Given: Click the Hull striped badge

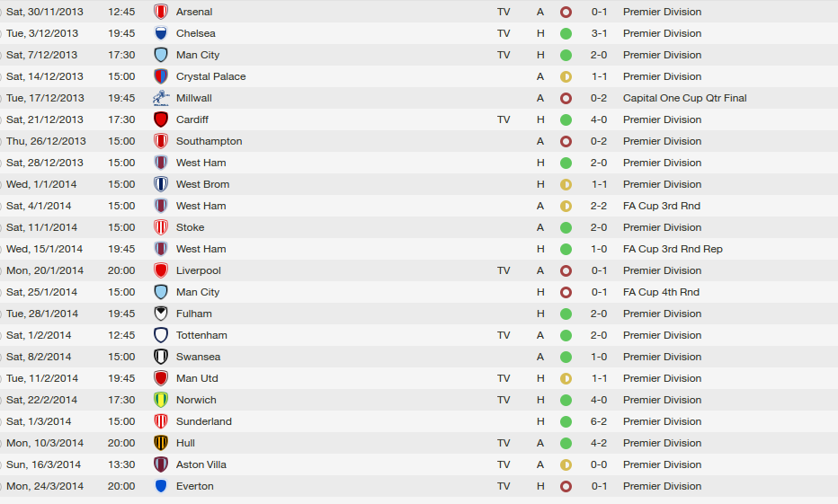Looking at the screenshot, I should [x=161, y=443].
